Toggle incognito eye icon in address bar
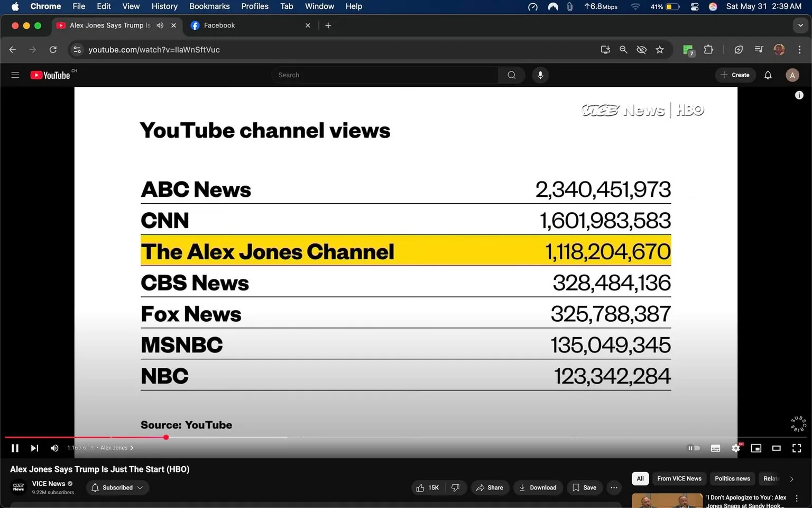Screen dimensions: 812x508 point(641,49)
